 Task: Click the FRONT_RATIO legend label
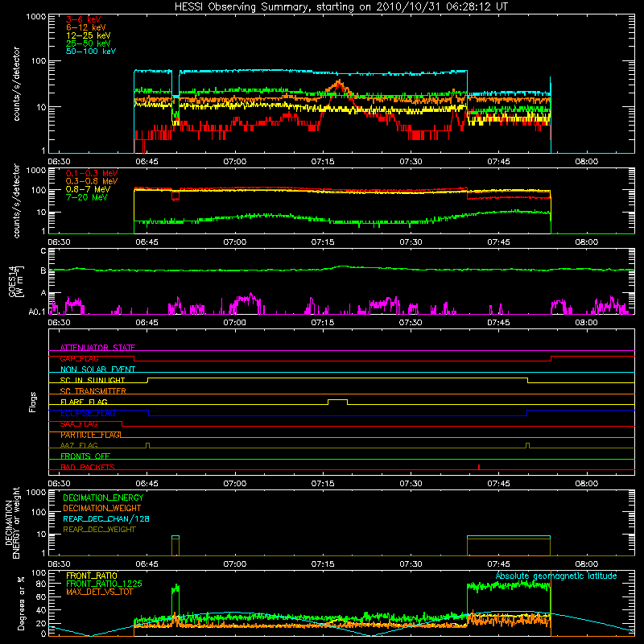click(x=92, y=576)
